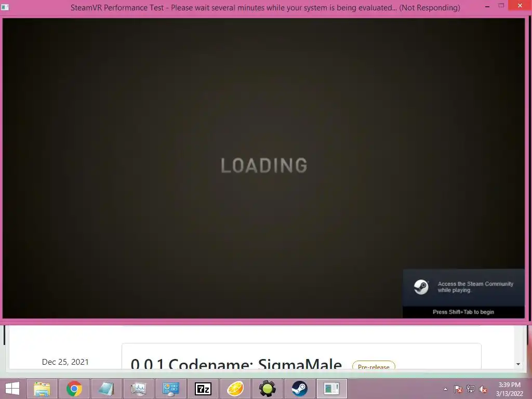532x399 pixels.
Task: Open the 0.0.1 Codename: SigmaMale release link
Action: point(236,364)
